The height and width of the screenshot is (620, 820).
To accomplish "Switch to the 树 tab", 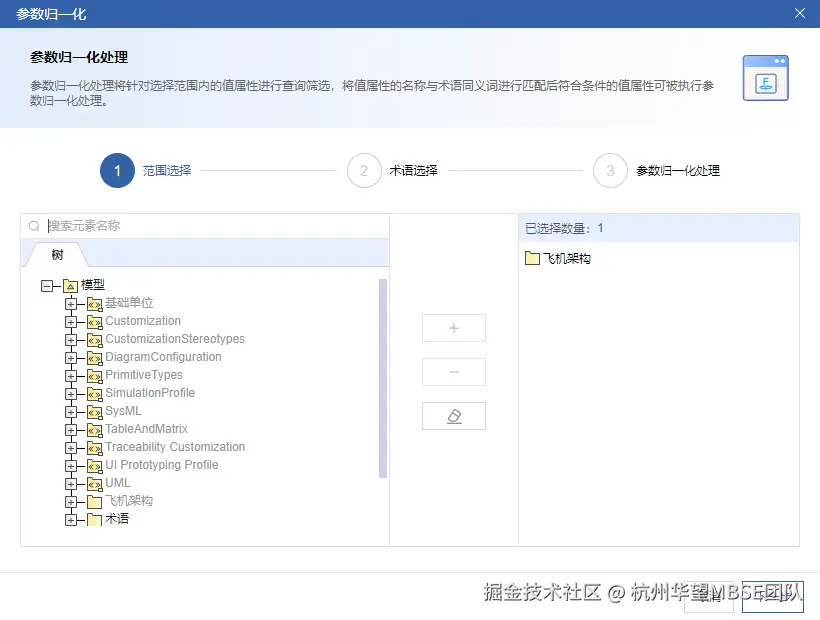I will pos(57,255).
